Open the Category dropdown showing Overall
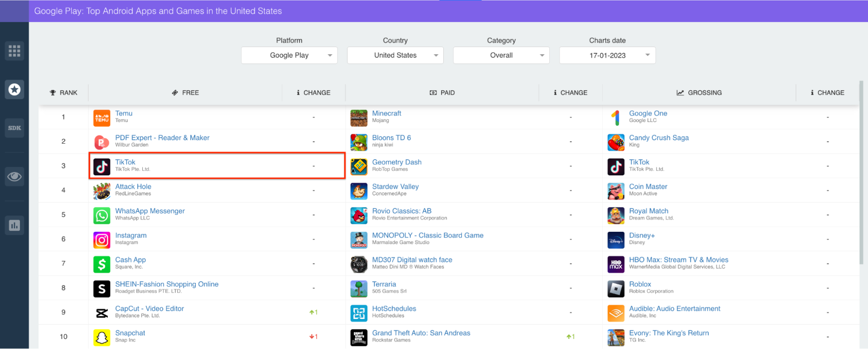The image size is (868, 349). pos(501,55)
